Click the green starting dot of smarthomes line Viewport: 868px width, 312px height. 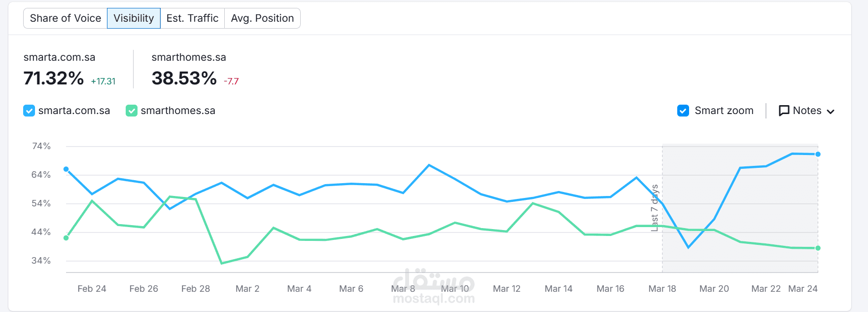click(x=66, y=238)
